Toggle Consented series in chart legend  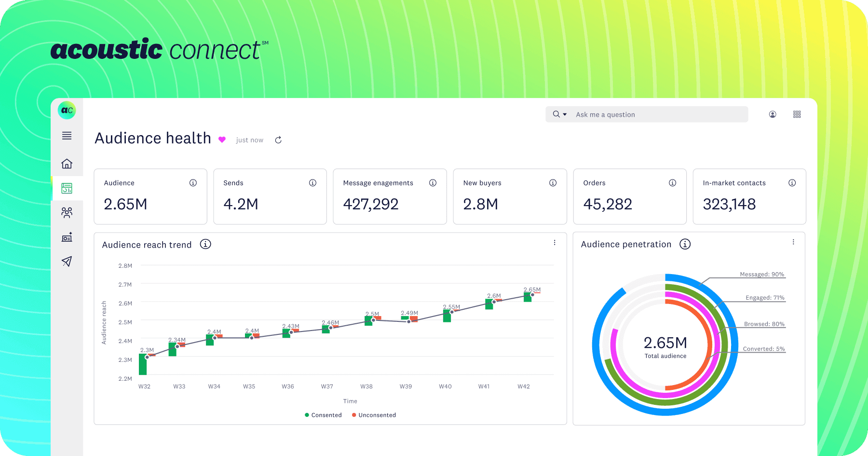tap(323, 415)
